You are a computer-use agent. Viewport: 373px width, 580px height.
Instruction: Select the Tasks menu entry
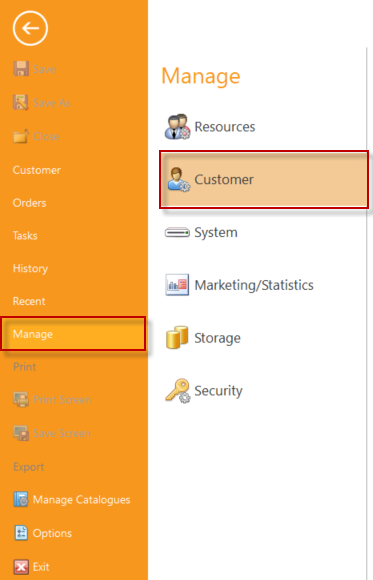[x=25, y=236]
